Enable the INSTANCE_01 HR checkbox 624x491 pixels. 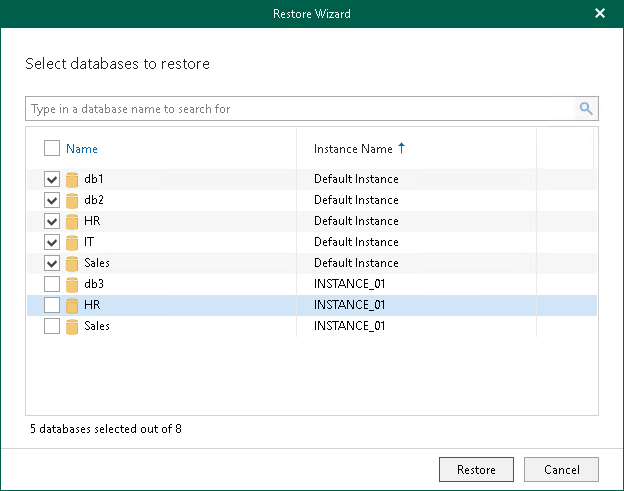[x=52, y=305]
